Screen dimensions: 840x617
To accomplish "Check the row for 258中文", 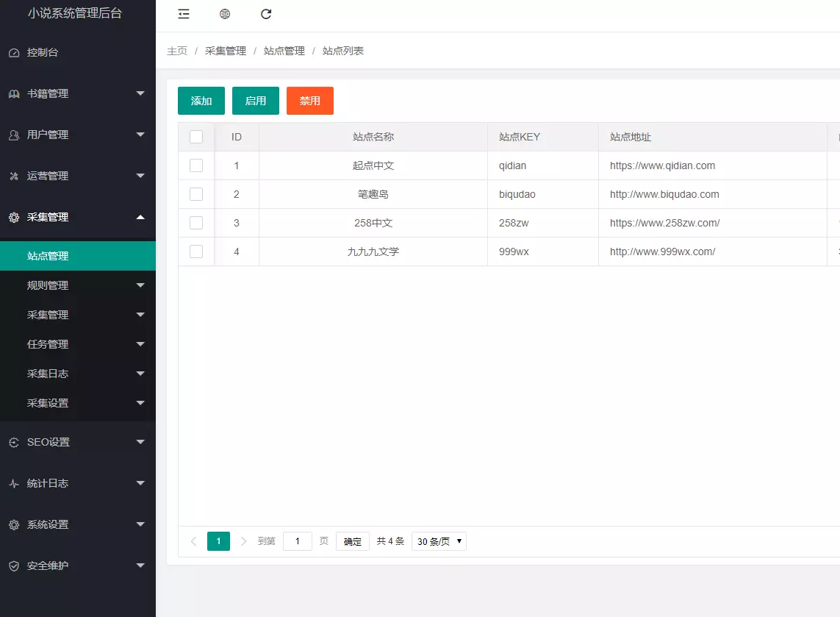I will point(196,223).
